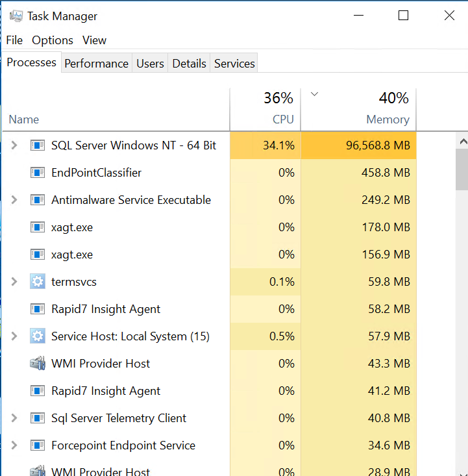The height and width of the screenshot is (476, 468).
Task: Click icon of Rapid7 Insight Agent 58.2 MB
Action: click(x=38, y=309)
